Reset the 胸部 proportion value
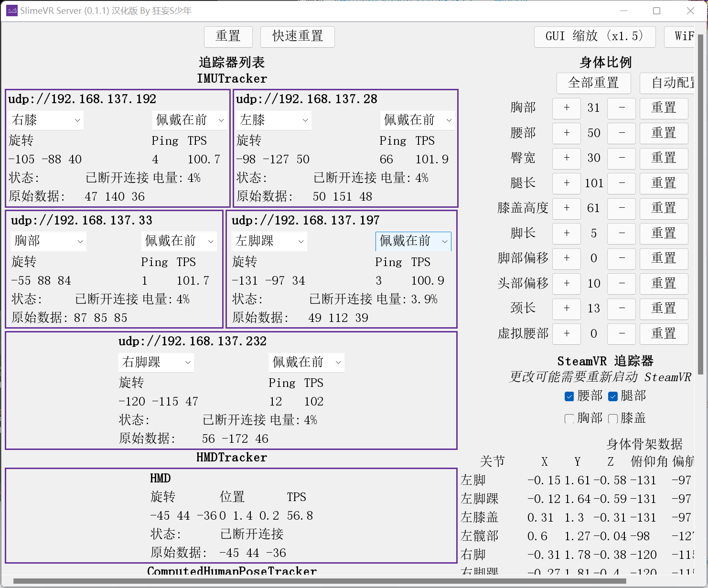 click(x=664, y=108)
